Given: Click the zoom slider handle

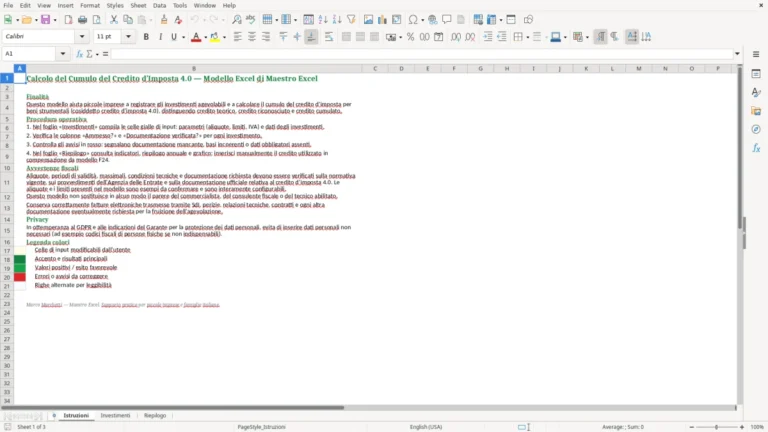Looking at the screenshot, I should pos(716,427).
